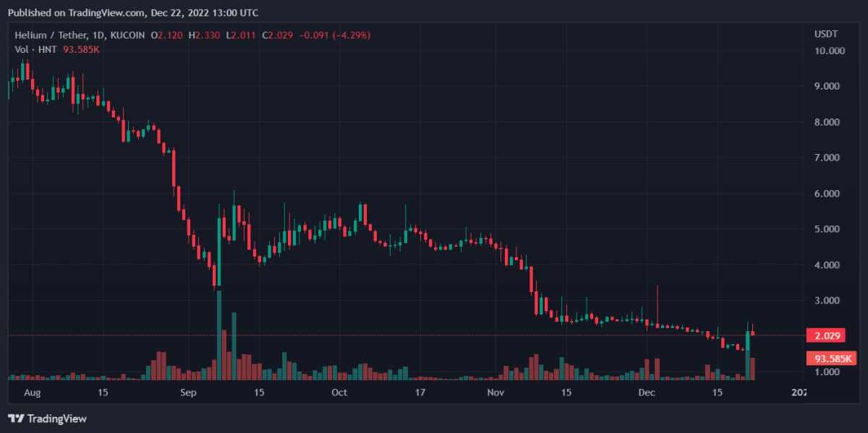Click the USDT currency label

(x=826, y=34)
